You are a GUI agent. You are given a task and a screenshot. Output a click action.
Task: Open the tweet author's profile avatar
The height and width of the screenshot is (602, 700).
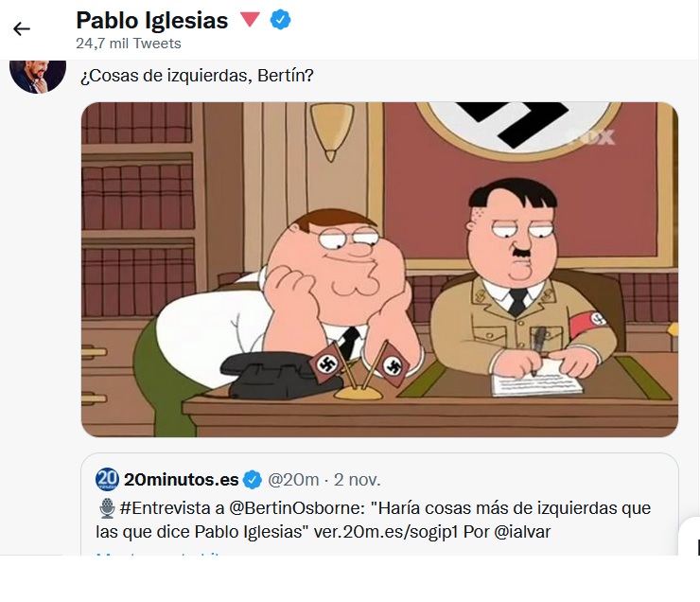pyautogui.click(x=38, y=74)
